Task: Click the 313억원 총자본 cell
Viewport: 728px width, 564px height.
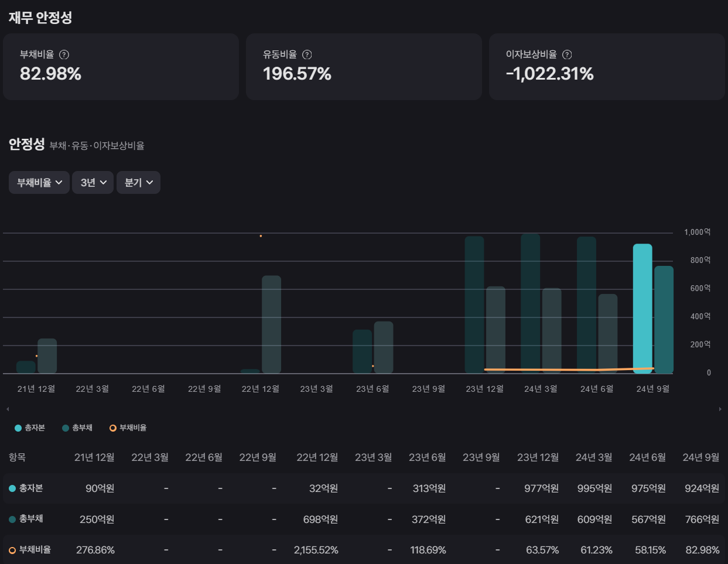Action: pyautogui.click(x=429, y=488)
